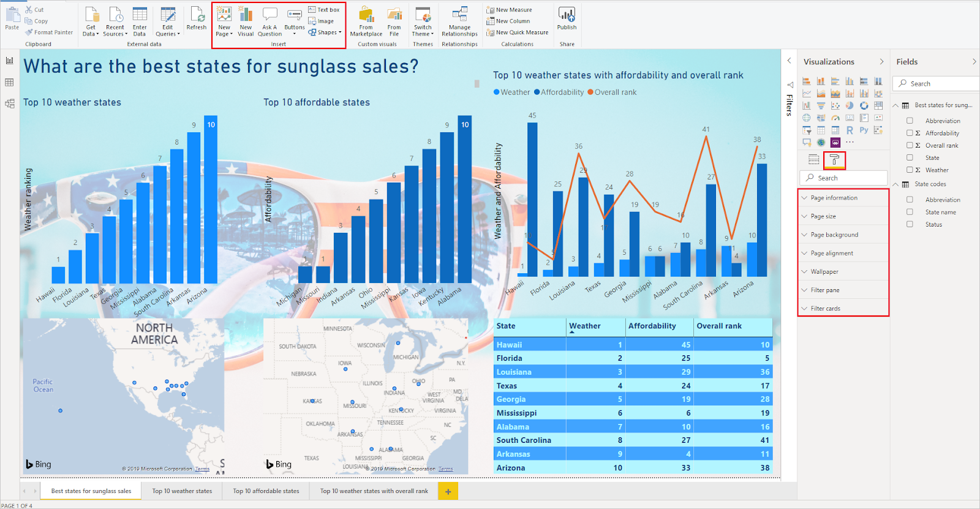Expand the Filters pane

tap(789, 61)
